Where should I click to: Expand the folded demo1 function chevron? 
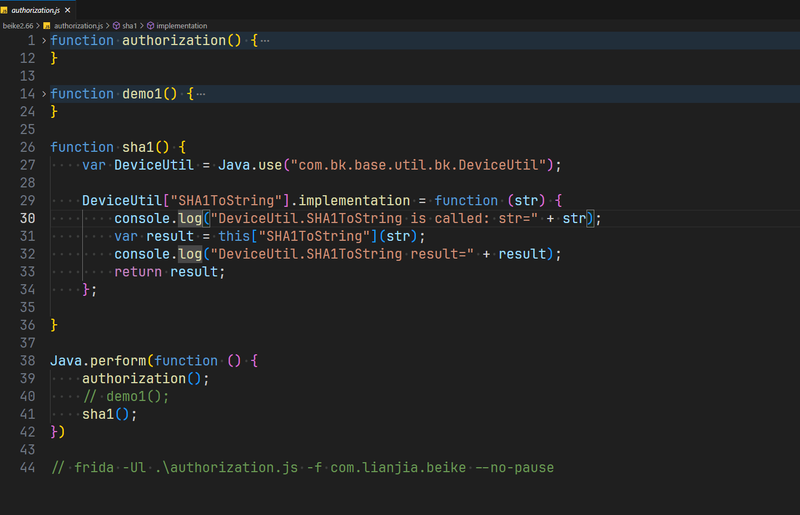[x=44, y=94]
